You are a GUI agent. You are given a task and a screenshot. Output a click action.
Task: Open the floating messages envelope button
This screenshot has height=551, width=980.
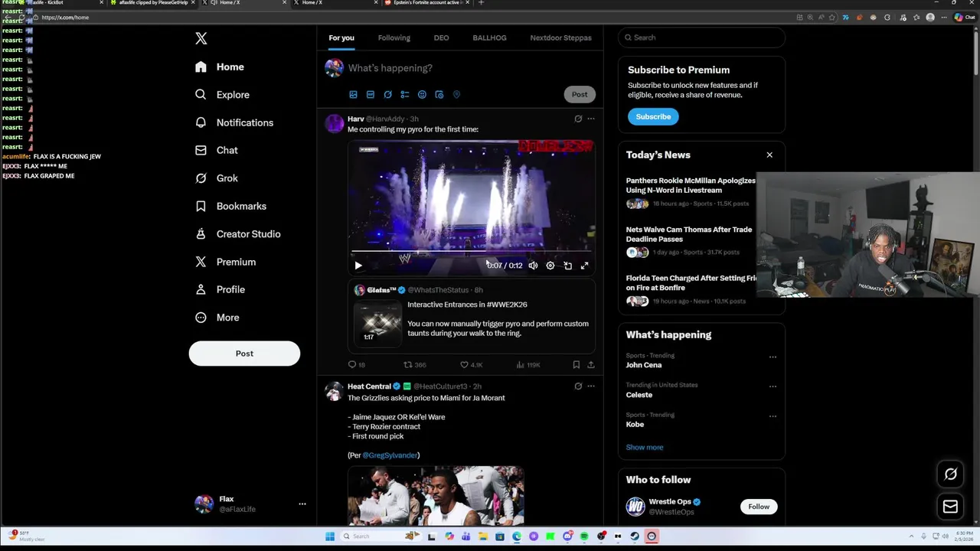[950, 507]
